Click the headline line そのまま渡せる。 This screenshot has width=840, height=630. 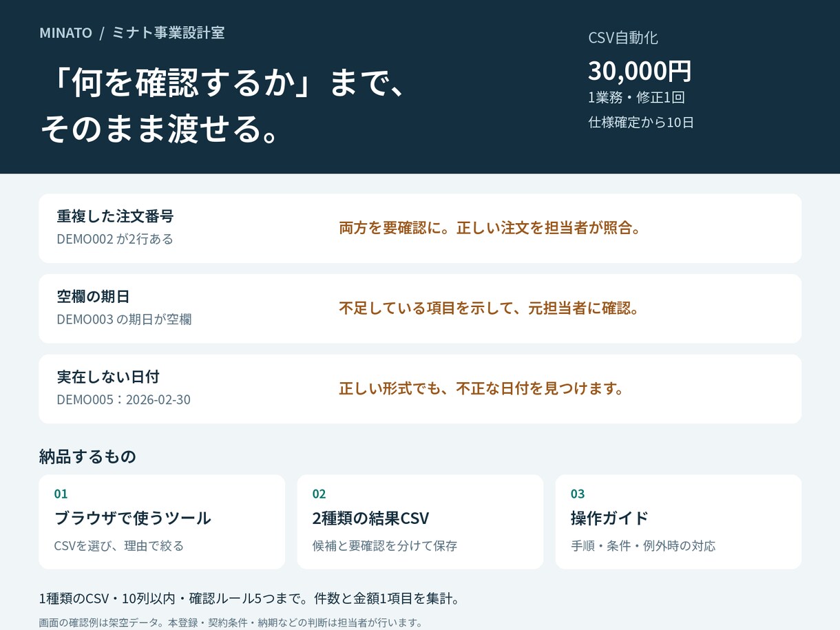point(160,129)
